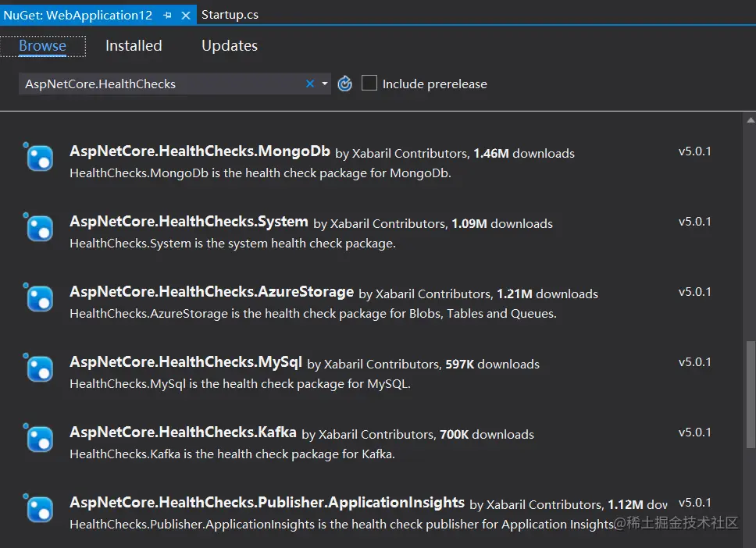Click v5.0.1 version of MySql package
Screen dimensions: 756x548
coord(695,362)
